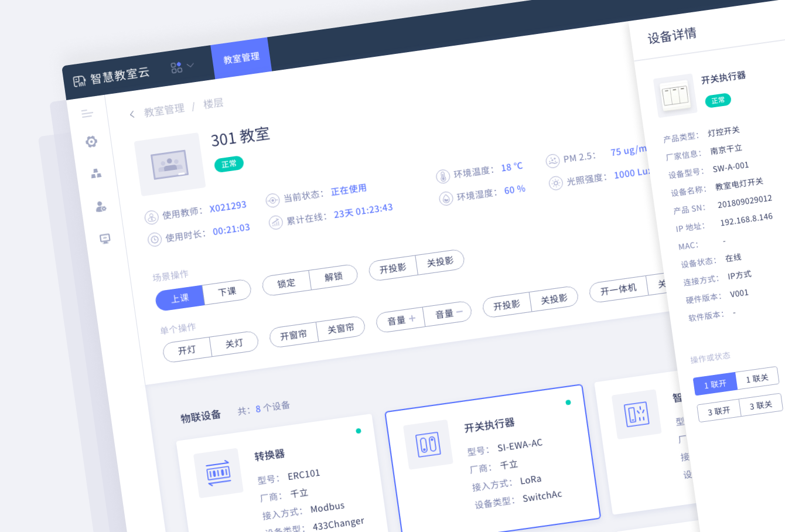Screen dimensions: 785x532
Task: Click the user management icon in sidebar
Action: point(100,207)
